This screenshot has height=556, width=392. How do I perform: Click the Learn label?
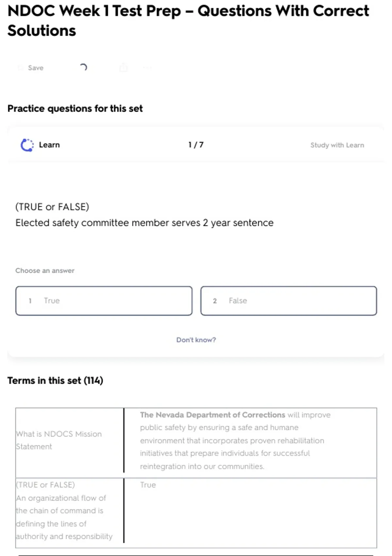49,145
